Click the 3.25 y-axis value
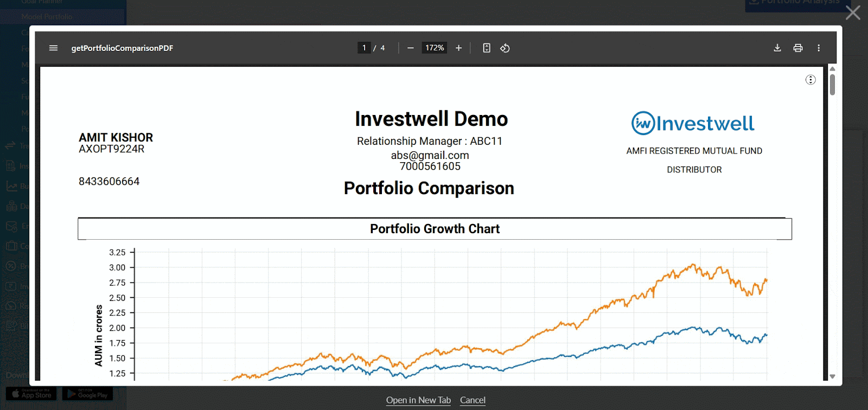868x410 pixels. click(117, 252)
